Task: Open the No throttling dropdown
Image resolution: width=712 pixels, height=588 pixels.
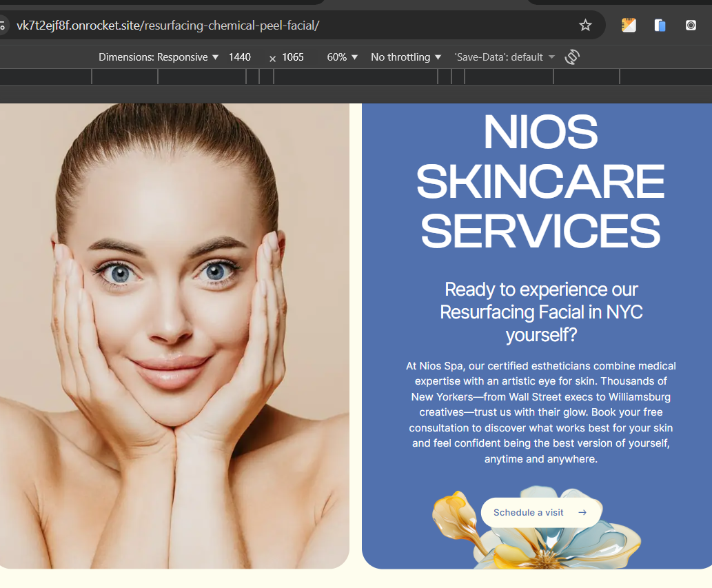Action: (406, 57)
